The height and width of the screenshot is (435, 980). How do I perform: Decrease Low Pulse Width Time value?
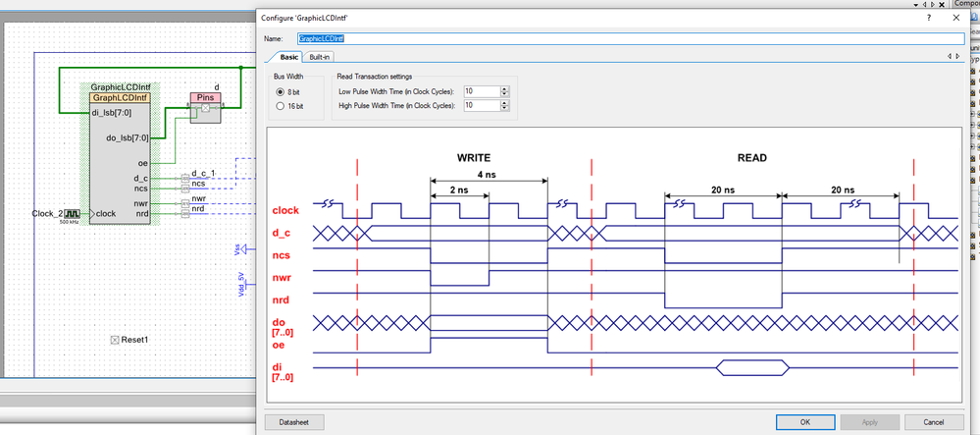tap(505, 94)
